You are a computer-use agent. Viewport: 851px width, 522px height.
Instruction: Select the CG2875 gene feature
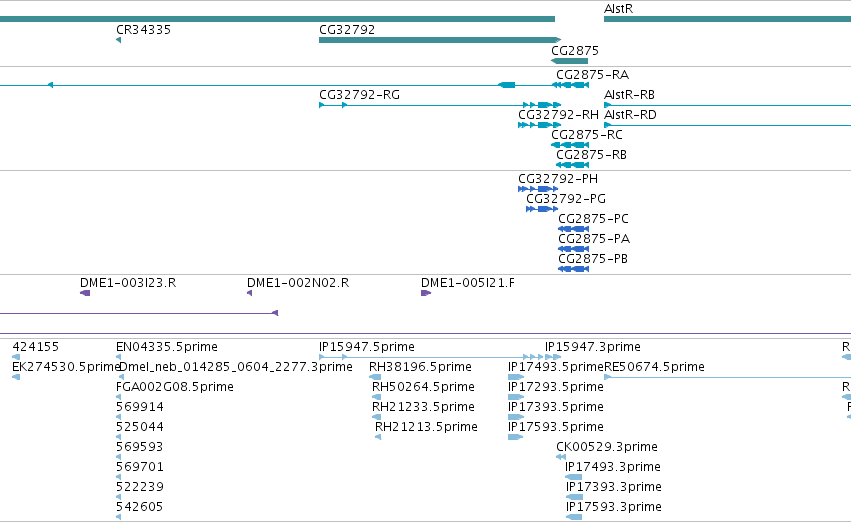coord(569,61)
